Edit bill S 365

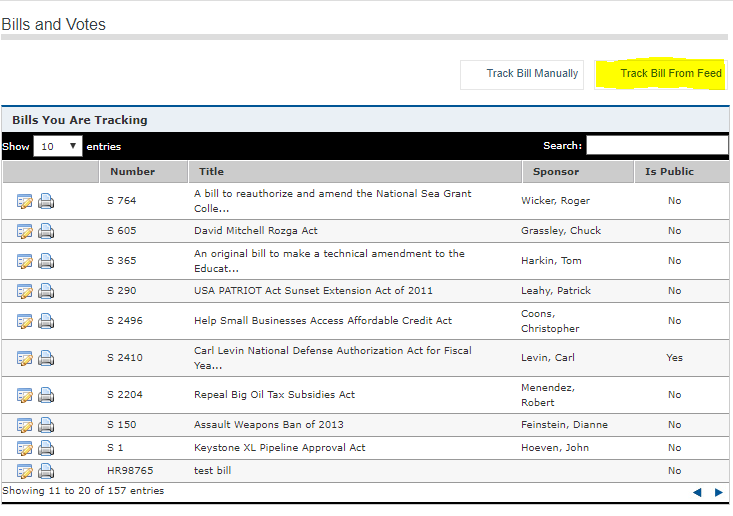(x=25, y=261)
